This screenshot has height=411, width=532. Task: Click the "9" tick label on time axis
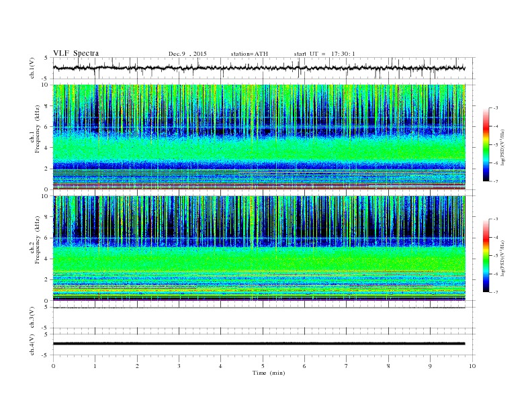pos(430,366)
